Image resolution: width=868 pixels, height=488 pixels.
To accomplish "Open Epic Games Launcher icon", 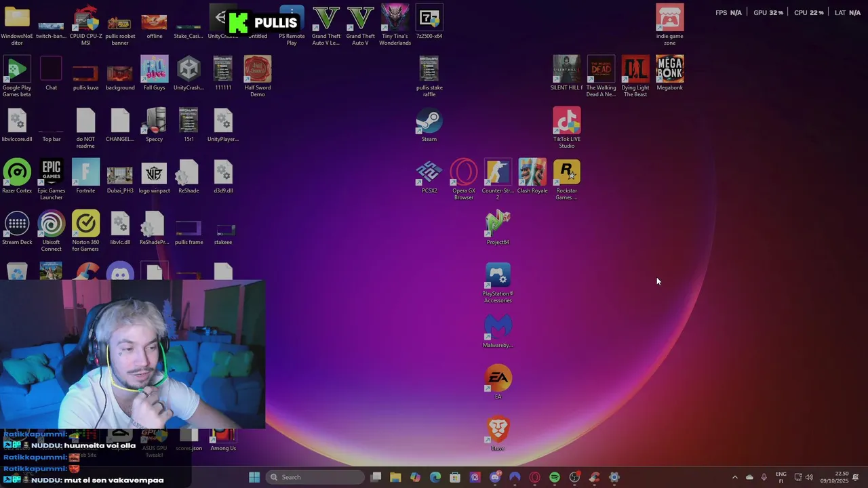I will point(52,179).
